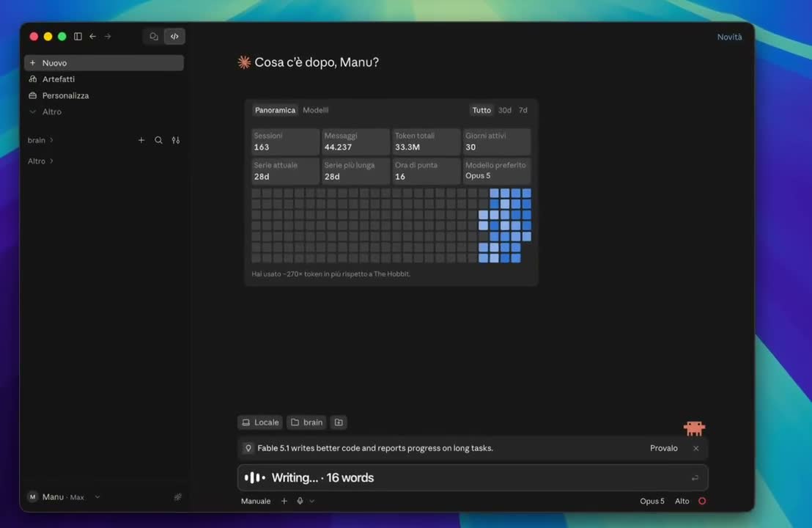Open Personalizza in the sidebar
The height and width of the screenshot is (528, 812).
point(104,95)
